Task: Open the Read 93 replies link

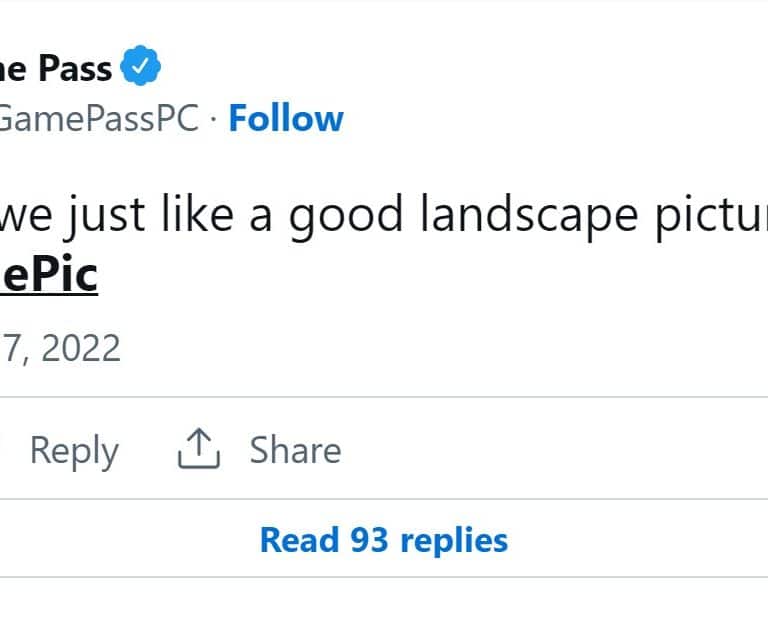Action: (384, 540)
